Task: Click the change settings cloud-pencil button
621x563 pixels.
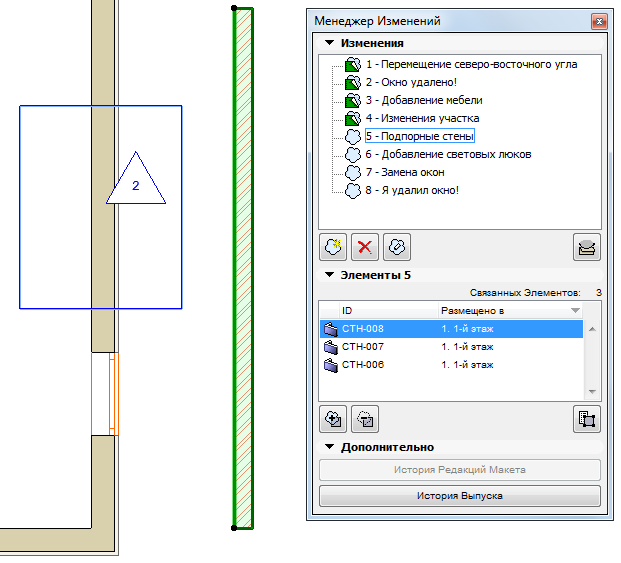Action: coord(397,247)
